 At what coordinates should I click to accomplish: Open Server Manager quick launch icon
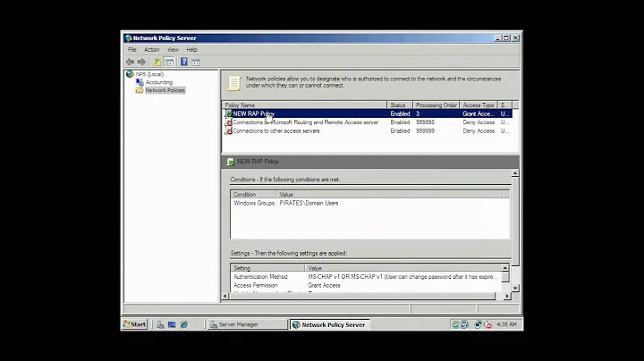pyautogui.click(x=160, y=324)
